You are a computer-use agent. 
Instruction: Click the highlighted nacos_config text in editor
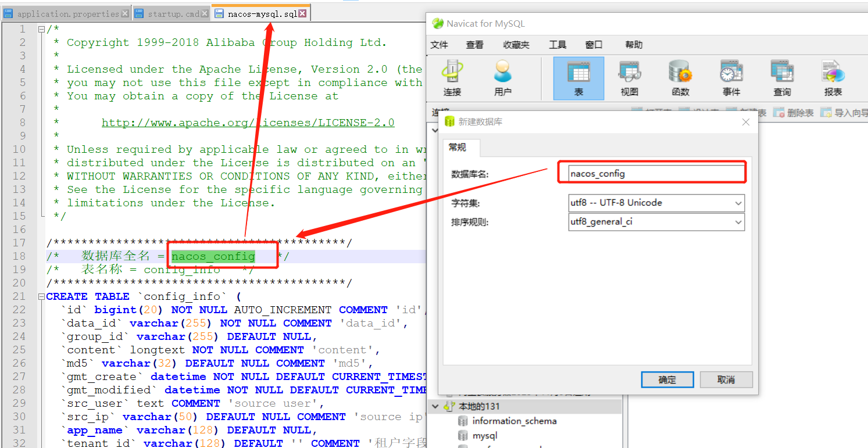click(213, 256)
